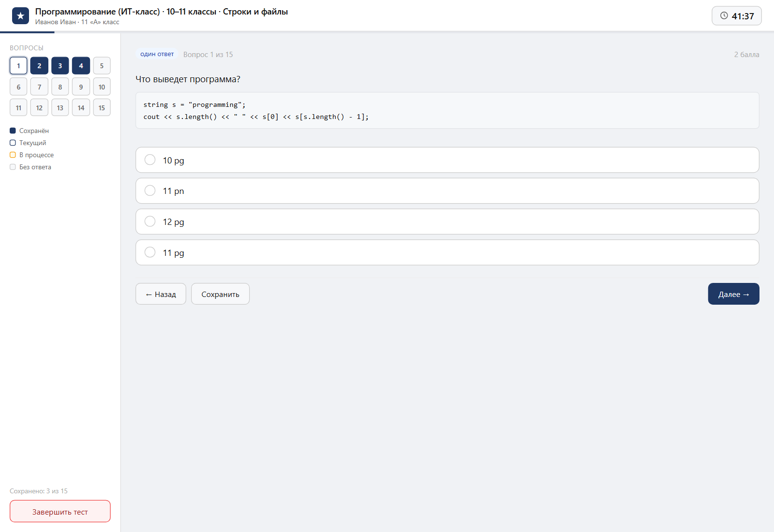Click the clock icon in the timer
The height and width of the screenshot is (532, 774).
[x=724, y=15]
